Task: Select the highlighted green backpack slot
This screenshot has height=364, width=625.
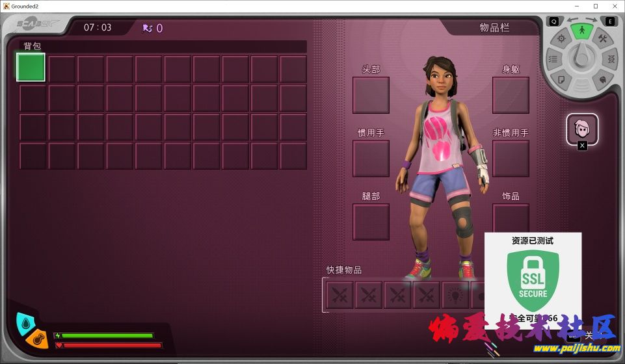Action: pos(31,68)
